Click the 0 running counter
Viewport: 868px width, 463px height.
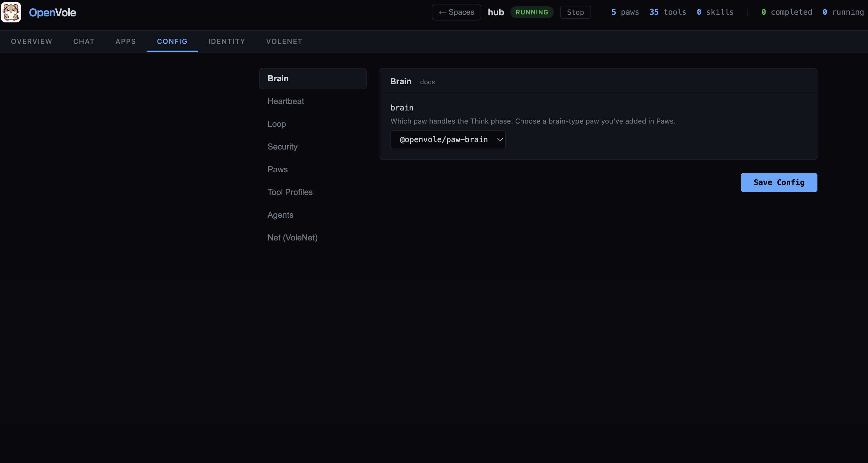pyautogui.click(x=843, y=12)
